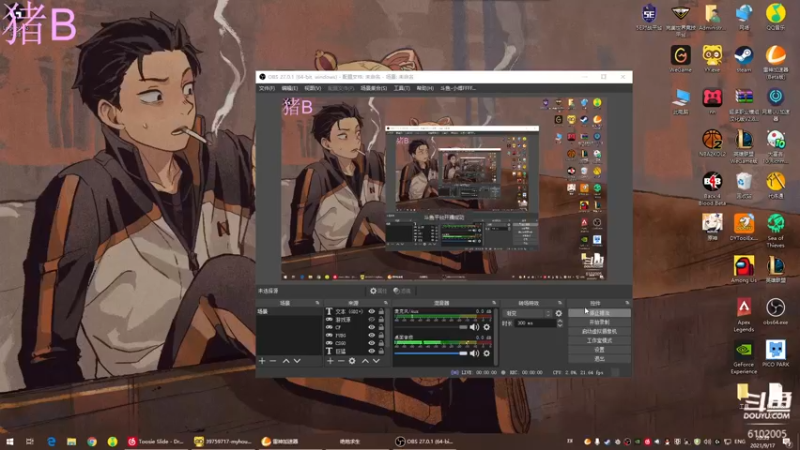Enable 工作室模式 studio mode

point(599,340)
